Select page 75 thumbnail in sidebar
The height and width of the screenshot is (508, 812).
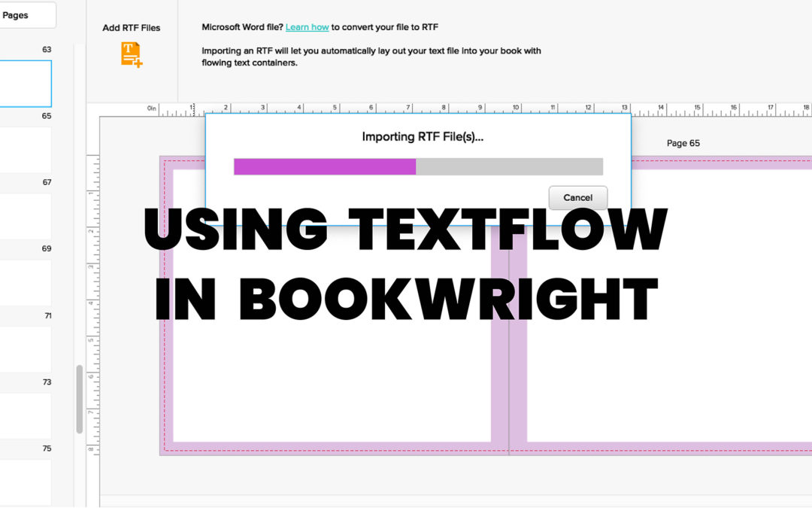pos(26,482)
